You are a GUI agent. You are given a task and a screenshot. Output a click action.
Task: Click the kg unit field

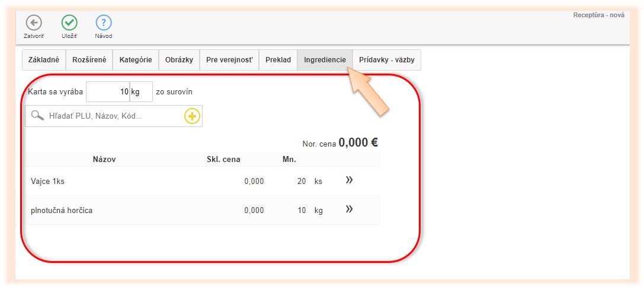(141, 92)
